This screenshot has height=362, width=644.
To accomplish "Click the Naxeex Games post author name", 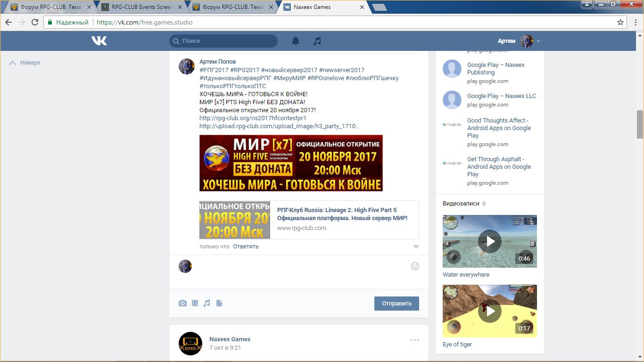I will pyautogui.click(x=230, y=339).
